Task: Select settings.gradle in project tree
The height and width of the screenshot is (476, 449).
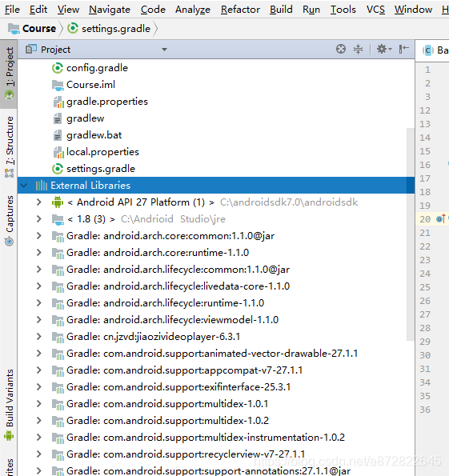Action: point(101,169)
